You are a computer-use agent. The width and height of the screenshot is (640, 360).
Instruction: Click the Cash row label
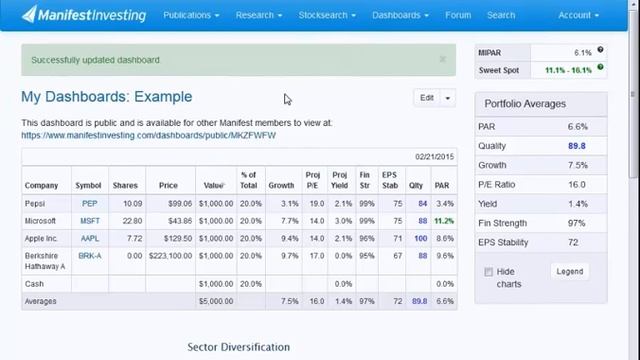click(x=34, y=284)
